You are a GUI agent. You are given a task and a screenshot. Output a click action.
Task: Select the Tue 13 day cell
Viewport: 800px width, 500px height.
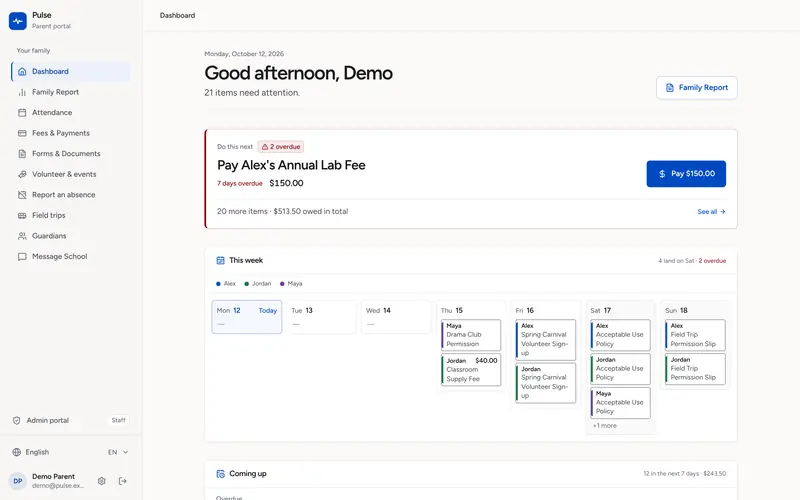[x=321, y=317]
